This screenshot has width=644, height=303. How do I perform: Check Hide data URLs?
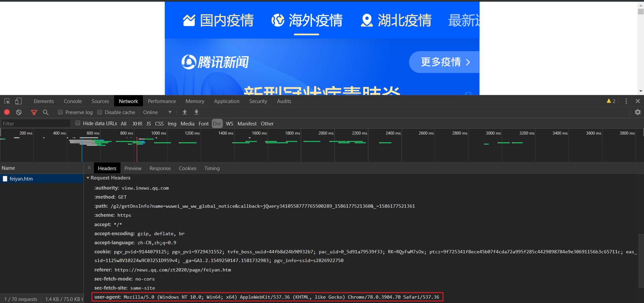pos(78,123)
